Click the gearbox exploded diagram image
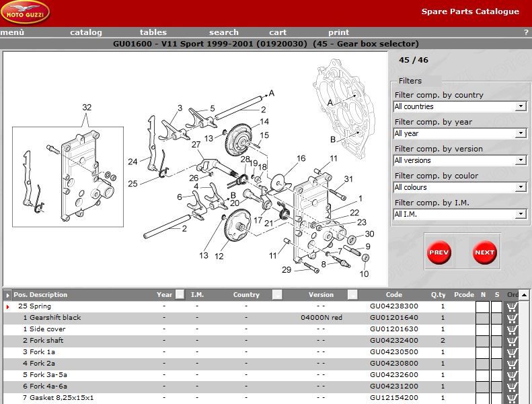Screen dimensions: 532x404 point(195,168)
